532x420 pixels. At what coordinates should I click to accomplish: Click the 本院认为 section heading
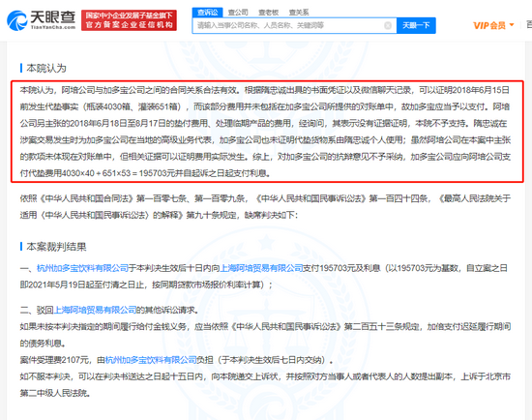tap(46, 68)
